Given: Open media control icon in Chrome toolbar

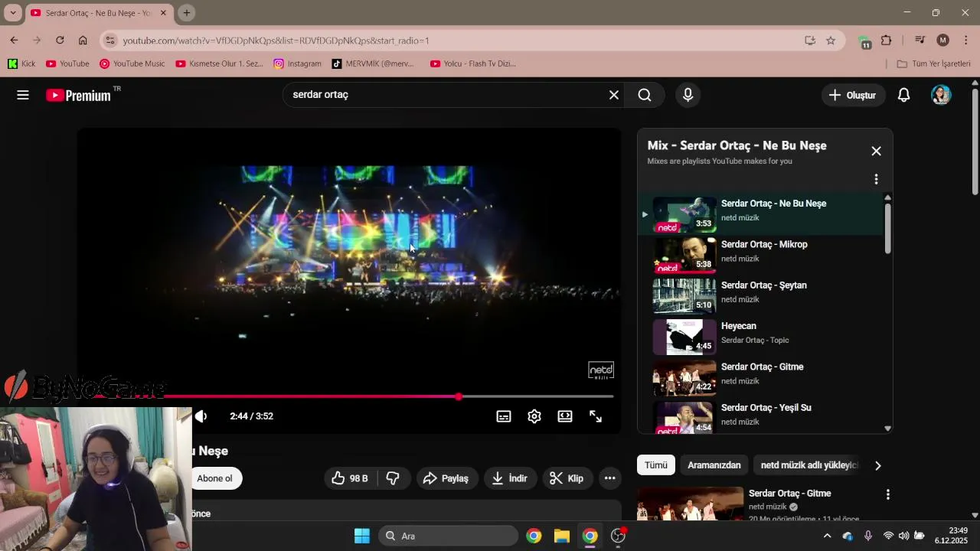Looking at the screenshot, I should click(x=920, y=41).
